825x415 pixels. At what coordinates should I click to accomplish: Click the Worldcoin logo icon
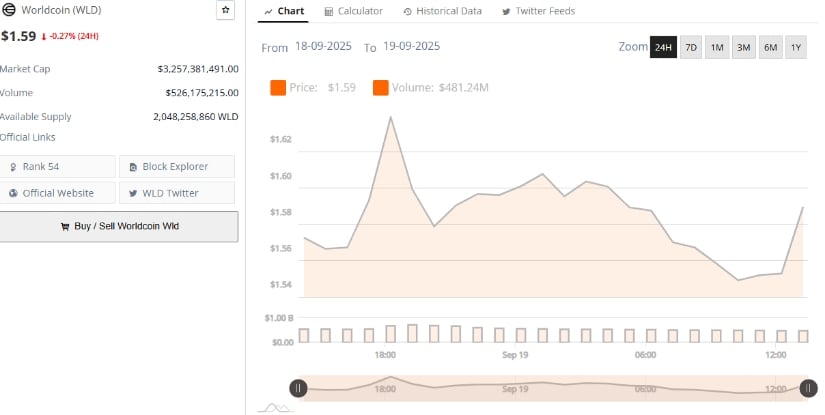pyautogui.click(x=8, y=9)
